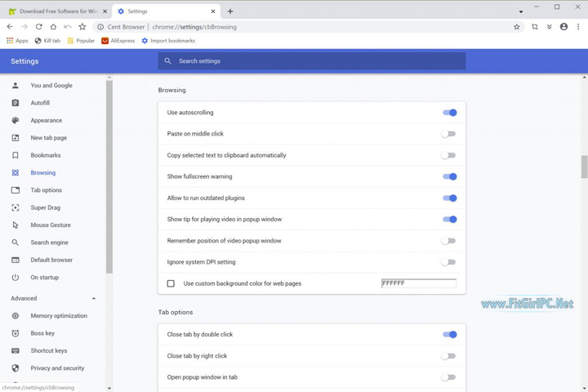
Task: Open Super Drag settings in sidebar
Action: (x=45, y=207)
